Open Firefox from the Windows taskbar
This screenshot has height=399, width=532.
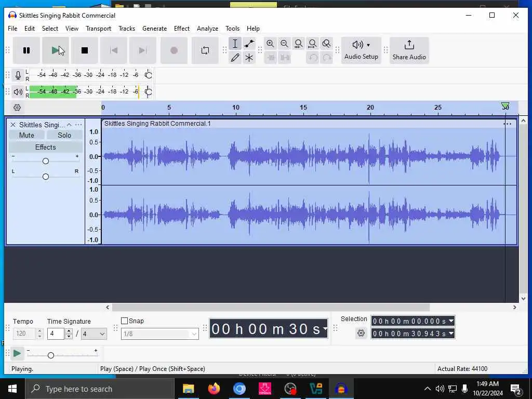214,389
